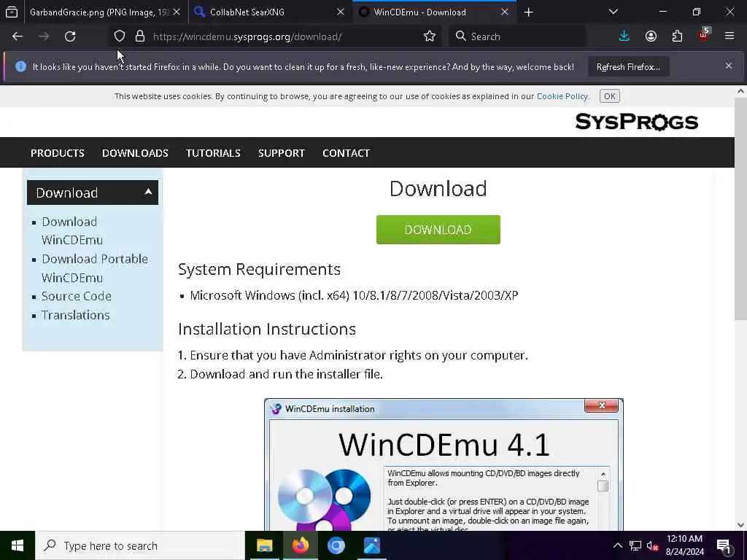The height and width of the screenshot is (560, 747).
Task: Show hidden system tray icons
Action: [x=617, y=545]
